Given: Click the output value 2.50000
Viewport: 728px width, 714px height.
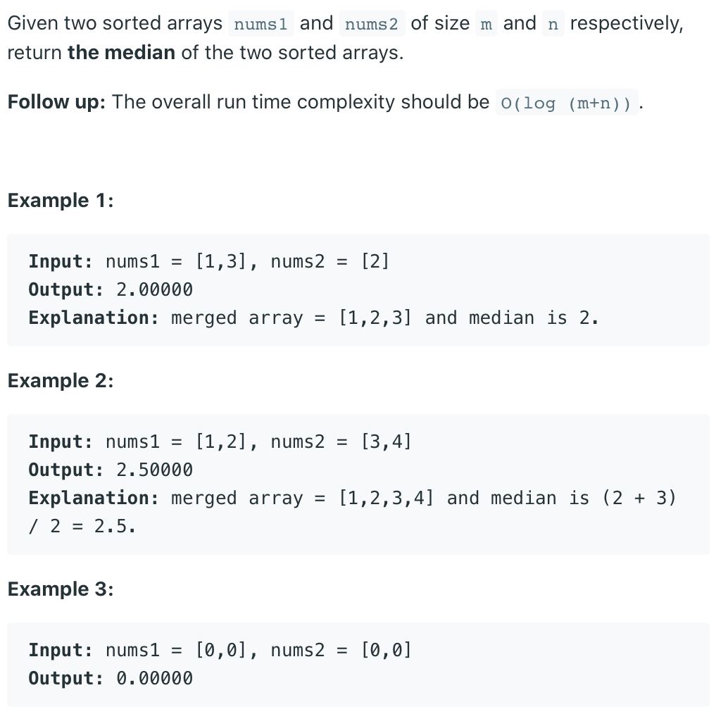Looking at the screenshot, I should click(154, 470).
